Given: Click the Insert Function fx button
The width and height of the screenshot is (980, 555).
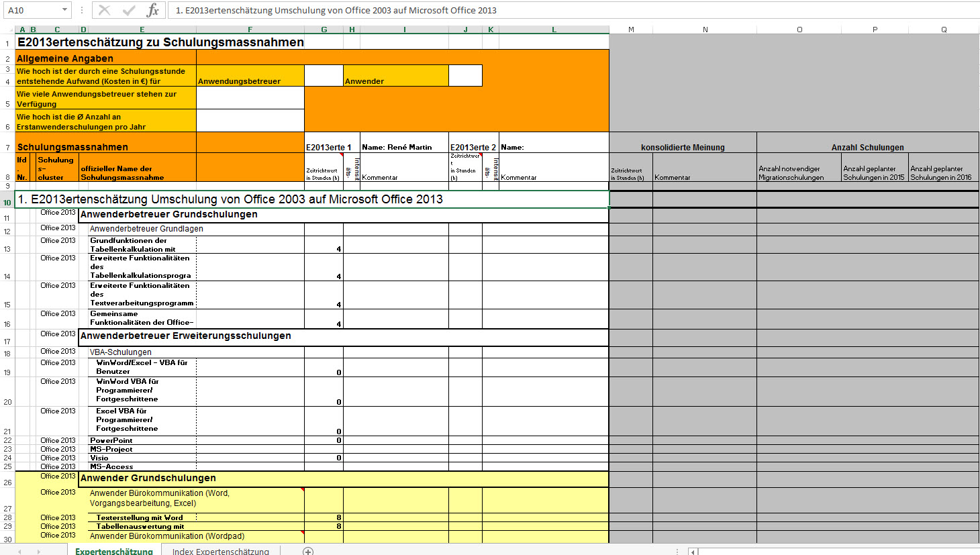Looking at the screenshot, I should pyautogui.click(x=153, y=10).
